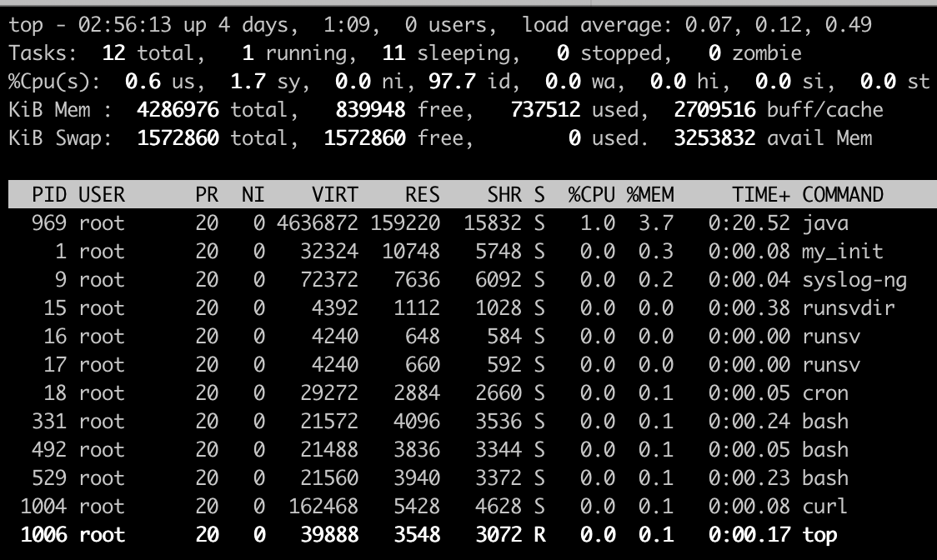Click the PID column header

click(49, 195)
